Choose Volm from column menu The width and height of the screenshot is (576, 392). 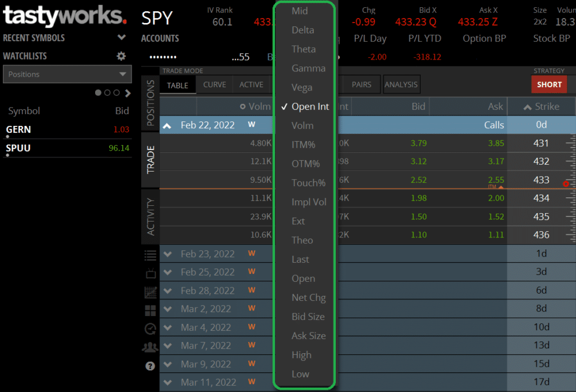pyautogui.click(x=302, y=125)
